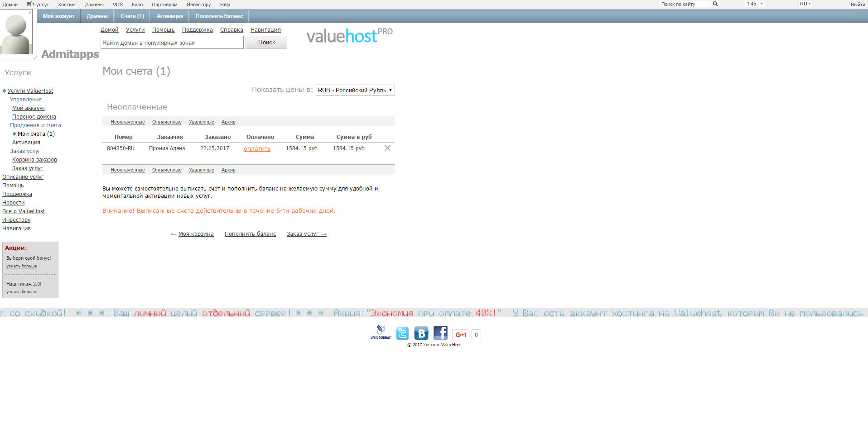The image size is (868, 429).
Task: Click the site search magnifier icon
Action: pos(715,4)
